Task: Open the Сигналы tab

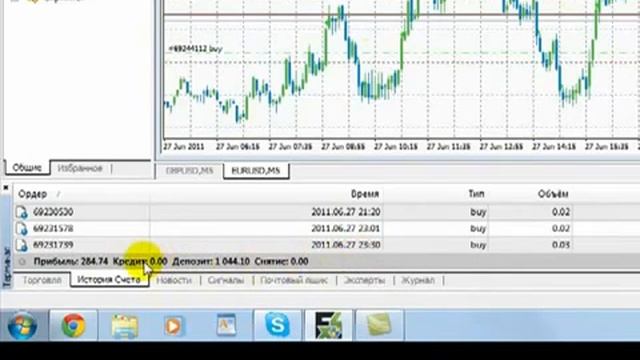Action: [226, 280]
